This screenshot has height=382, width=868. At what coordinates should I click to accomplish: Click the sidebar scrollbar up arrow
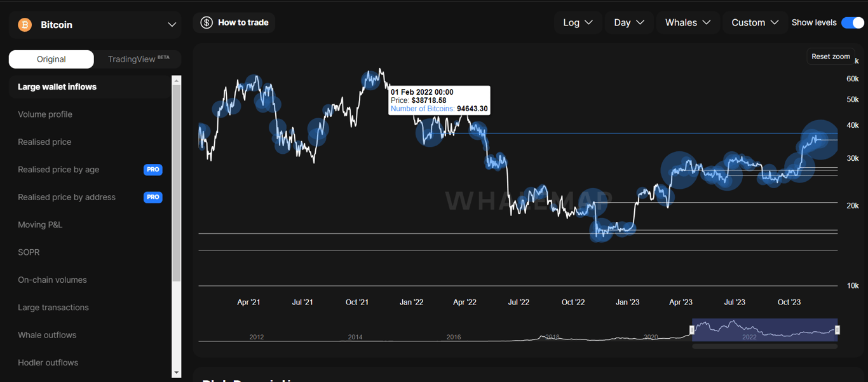[177, 80]
